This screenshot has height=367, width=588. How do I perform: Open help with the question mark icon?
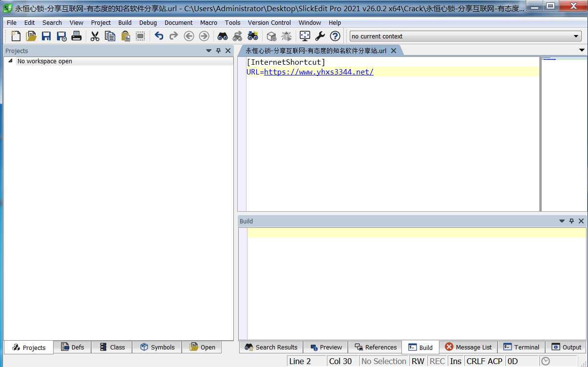tap(335, 36)
